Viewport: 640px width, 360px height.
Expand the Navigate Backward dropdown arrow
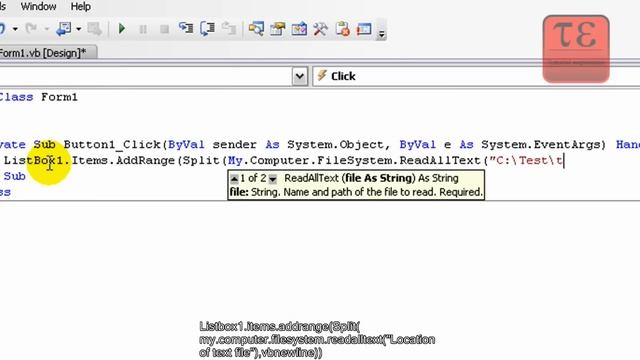[78, 29]
